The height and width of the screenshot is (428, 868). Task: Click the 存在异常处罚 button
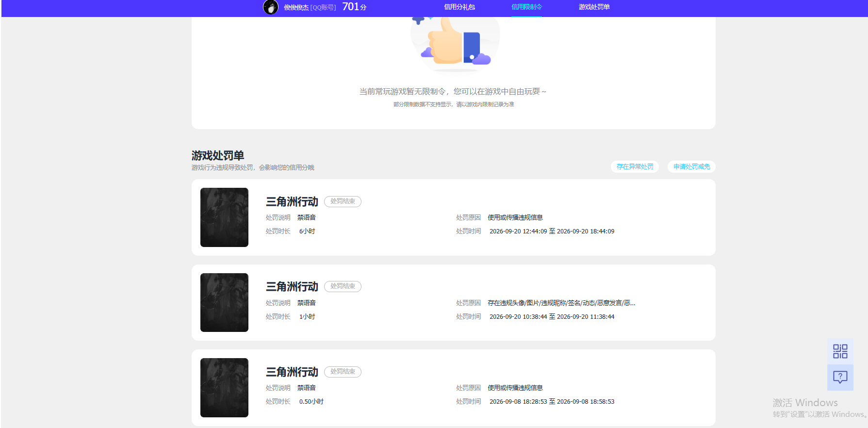[x=635, y=166]
